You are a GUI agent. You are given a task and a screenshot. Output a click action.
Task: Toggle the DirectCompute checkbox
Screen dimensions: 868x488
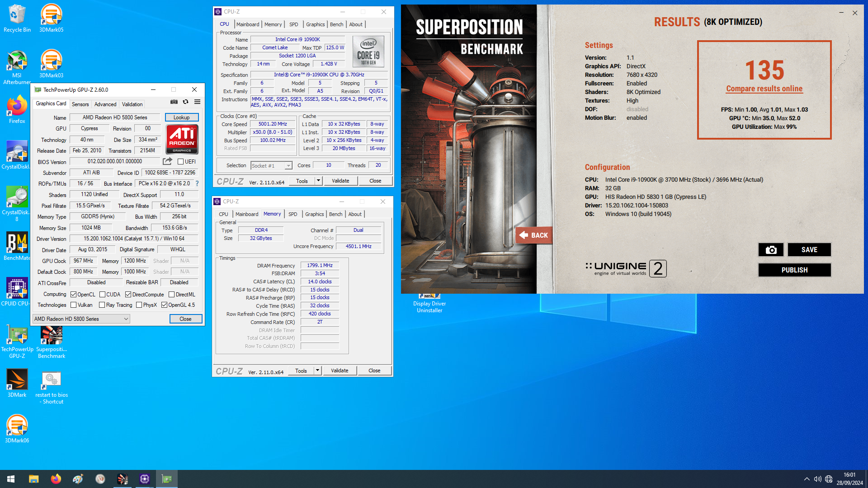(x=128, y=295)
